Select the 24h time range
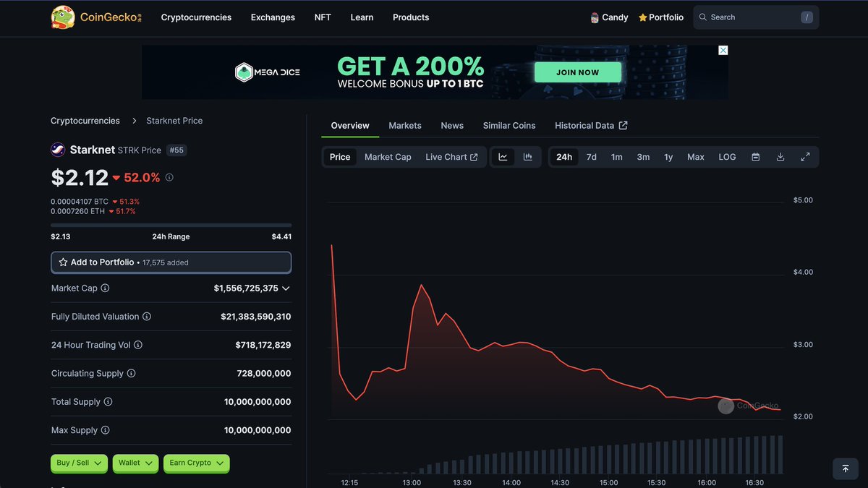The image size is (868, 488). tap(564, 157)
